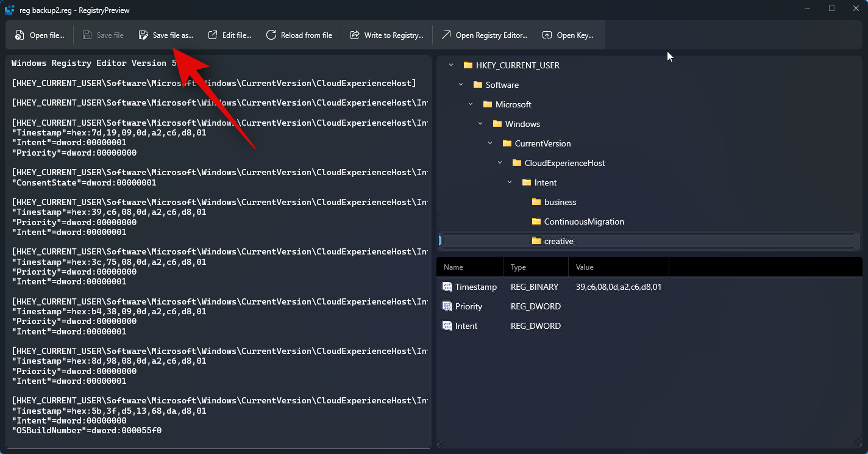Click the Type column header
This screenshot has height=454, width=868.
518,267
